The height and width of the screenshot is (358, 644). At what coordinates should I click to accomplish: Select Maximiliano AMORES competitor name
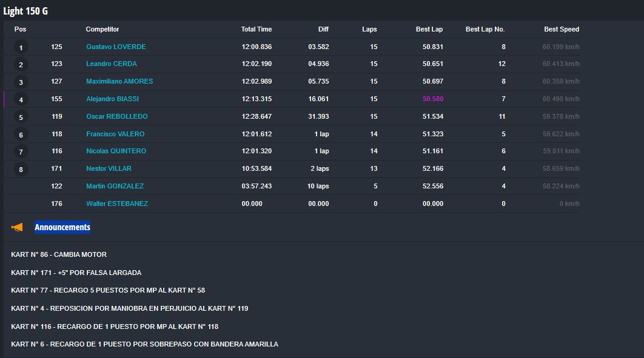[x=119, y=81]
